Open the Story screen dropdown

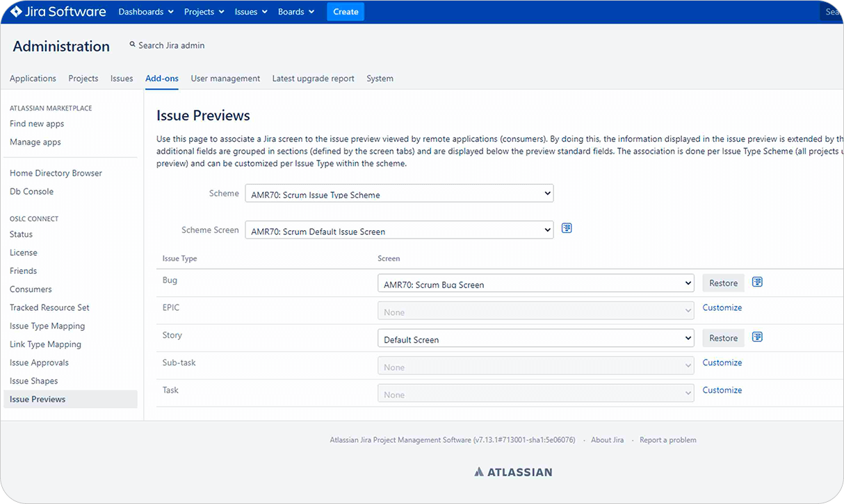536,338
